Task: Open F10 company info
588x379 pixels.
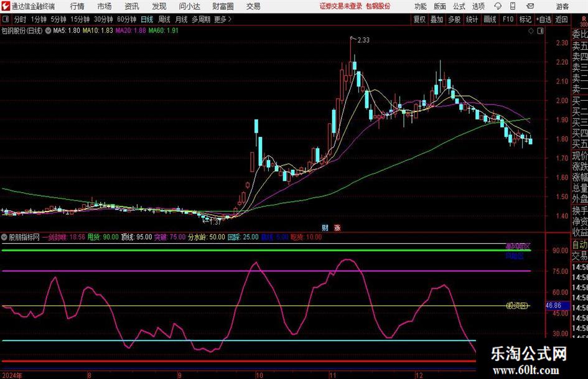Action: coord(508,19)
